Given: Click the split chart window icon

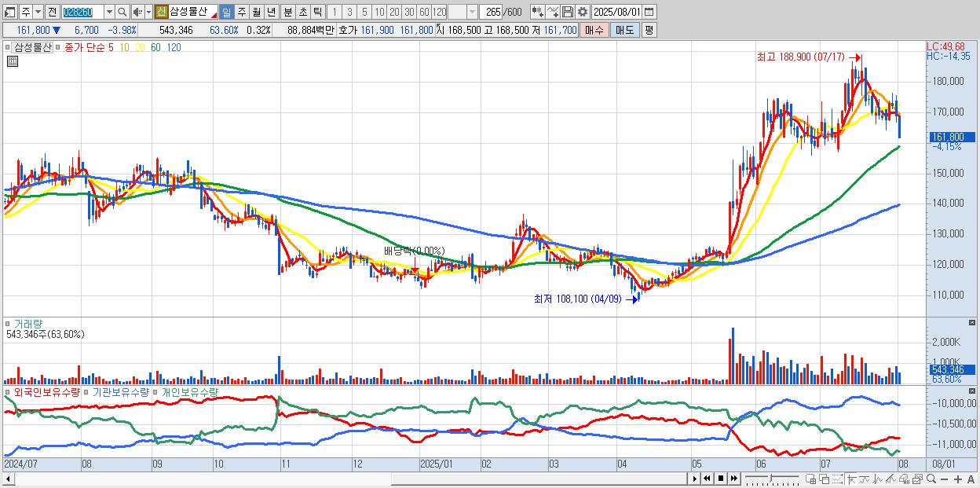Looking at the screenshot, I should 811,479.
